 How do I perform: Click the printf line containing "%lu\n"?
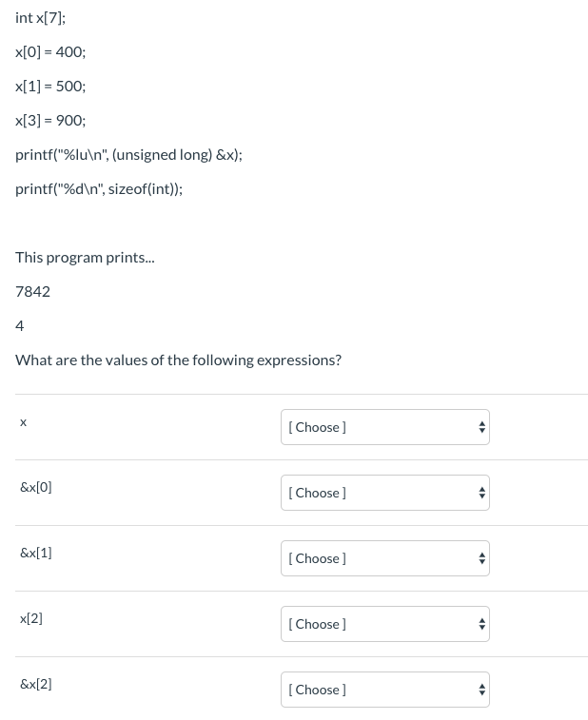(128, 154)
